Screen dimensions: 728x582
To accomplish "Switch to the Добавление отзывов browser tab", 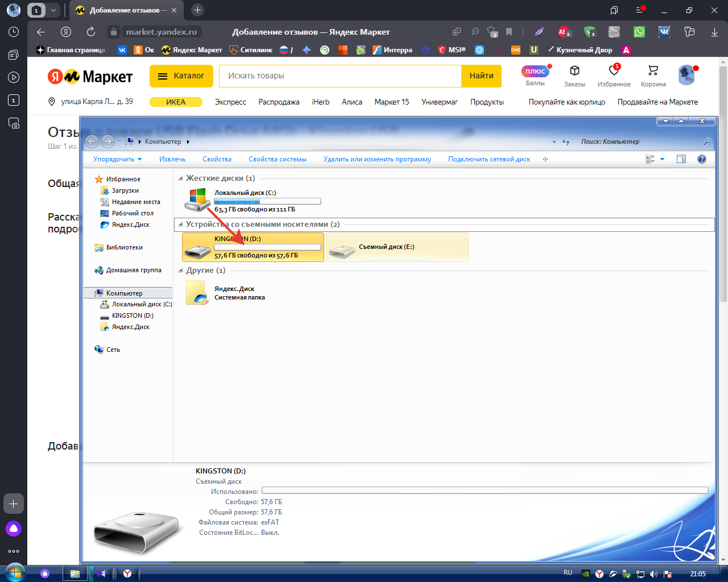I will (126, 10).
